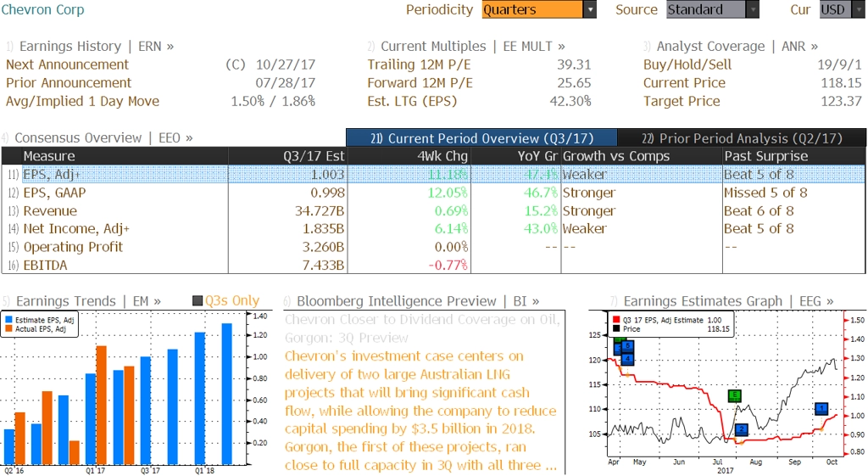Image resolution: width=868 pixels, height=476 pixels.
Task: Click the Est. LTG (EPS) value 42.30%
Action: (x=570, y=102)
